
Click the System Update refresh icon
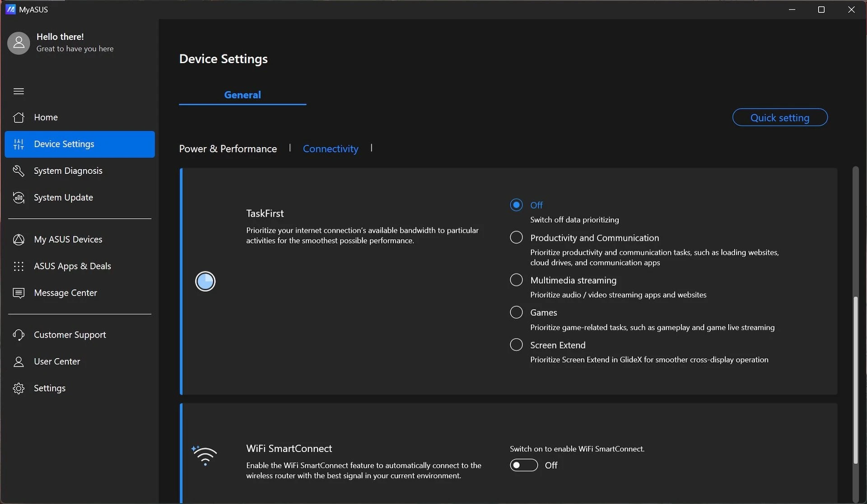(19, 198)
